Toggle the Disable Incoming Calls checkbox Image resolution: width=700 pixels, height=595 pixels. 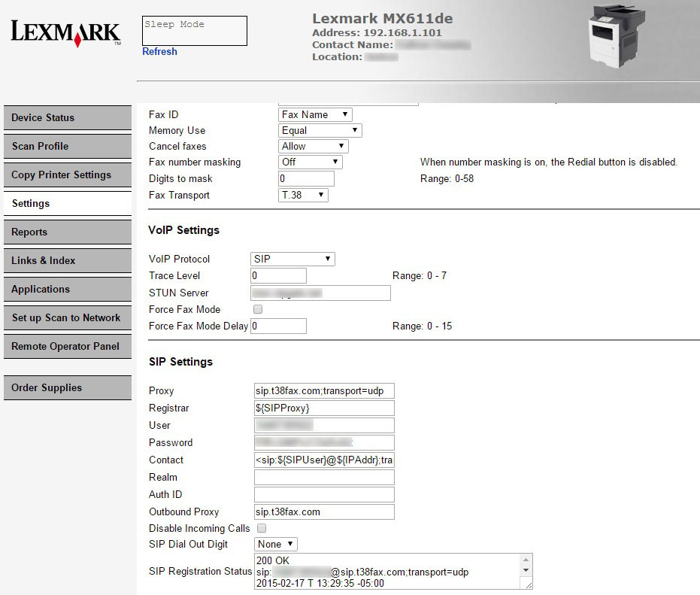click(x=262, y=528)
